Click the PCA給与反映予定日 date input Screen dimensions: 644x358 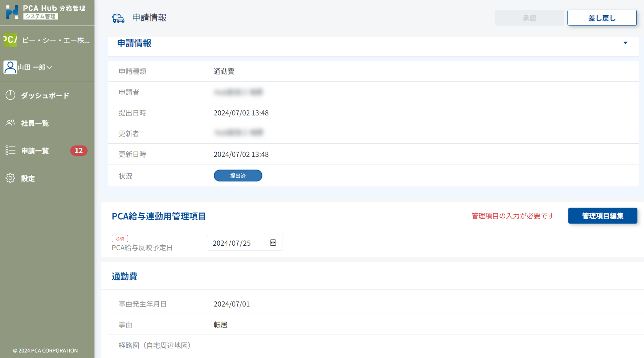click(245, 243)
